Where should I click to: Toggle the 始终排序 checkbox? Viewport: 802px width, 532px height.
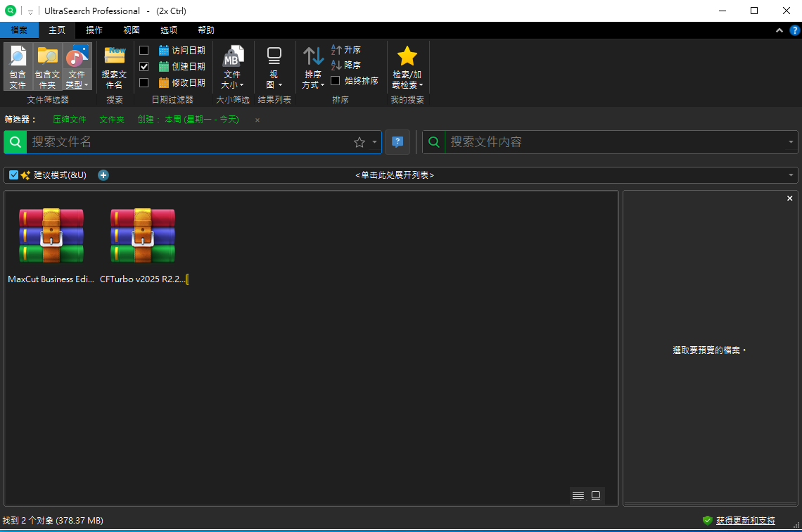click(336, 81)
